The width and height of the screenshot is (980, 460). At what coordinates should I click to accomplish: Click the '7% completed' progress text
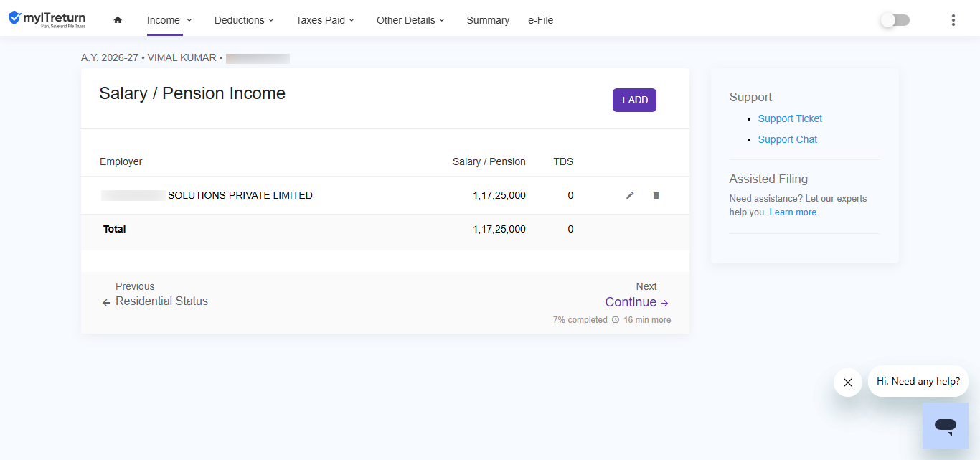tap(580, 320)
